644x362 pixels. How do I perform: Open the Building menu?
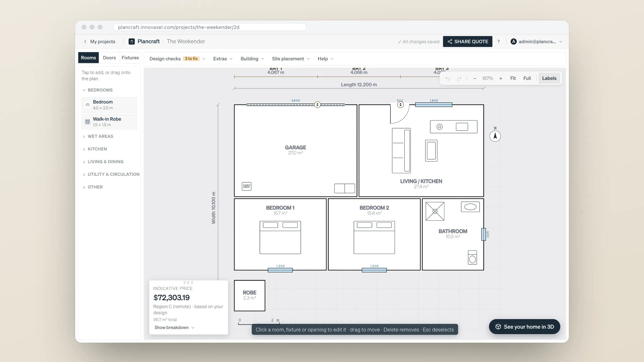tap(252, 59)
